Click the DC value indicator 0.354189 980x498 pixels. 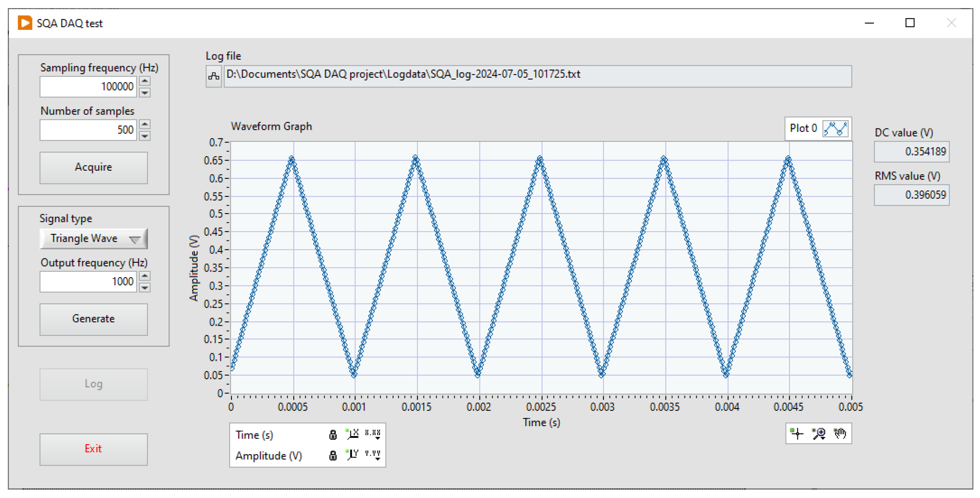click(911, 152)
